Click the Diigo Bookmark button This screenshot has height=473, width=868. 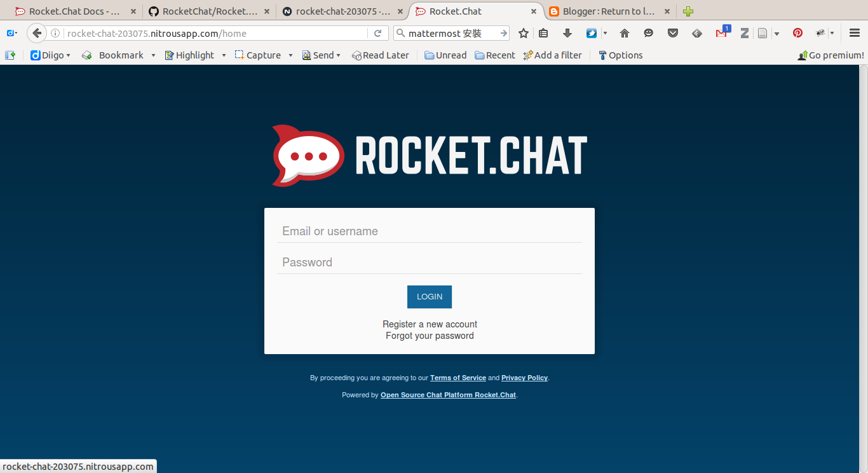point(113,55)
